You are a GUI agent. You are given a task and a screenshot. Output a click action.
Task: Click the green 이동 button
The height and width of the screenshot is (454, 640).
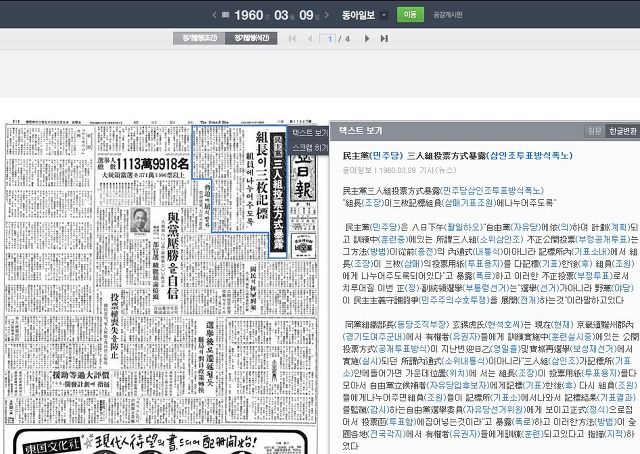coord(410,15)
